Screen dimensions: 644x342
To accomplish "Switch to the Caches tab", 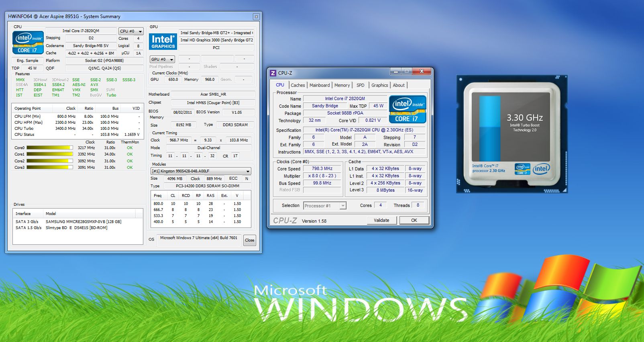I will pyautogui.click(x=298, y=85).
